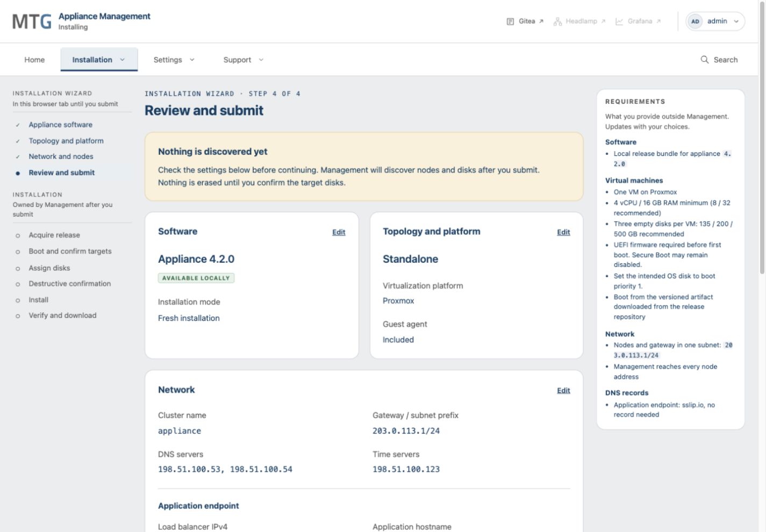Click the Application endpoint subheading

tap(198, 506)
